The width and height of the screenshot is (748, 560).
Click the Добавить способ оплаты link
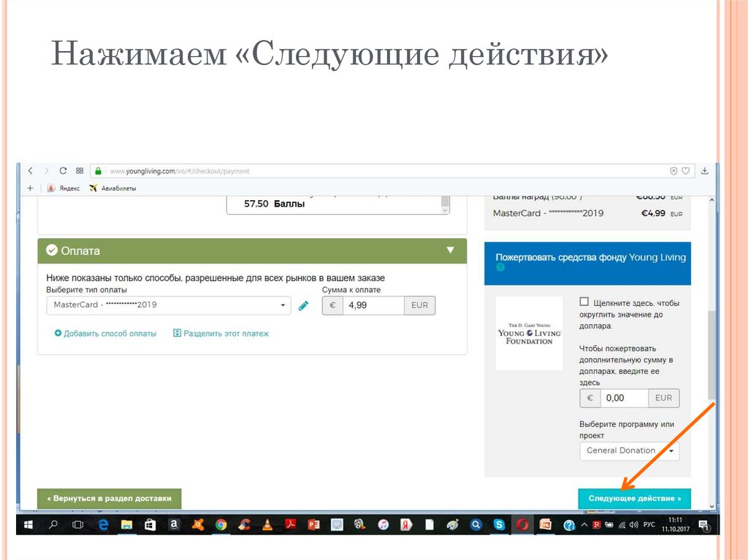pyautogui.click(x=106, y=333)
